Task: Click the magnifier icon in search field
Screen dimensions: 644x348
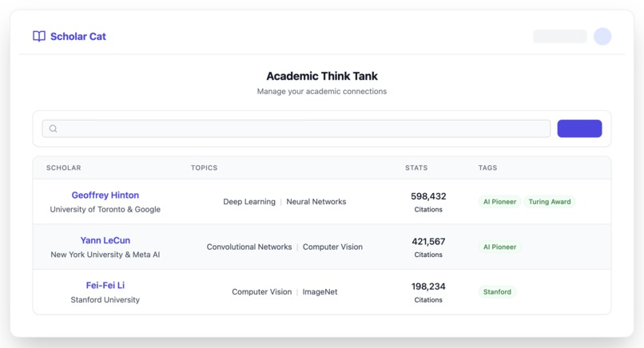Action: 53,129
